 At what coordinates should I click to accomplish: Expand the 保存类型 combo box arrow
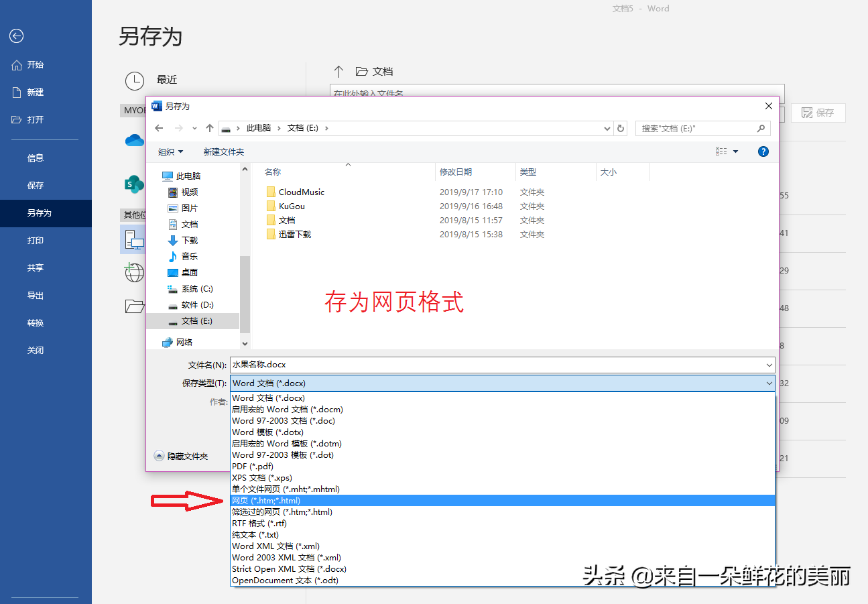(x=769, y=383)
